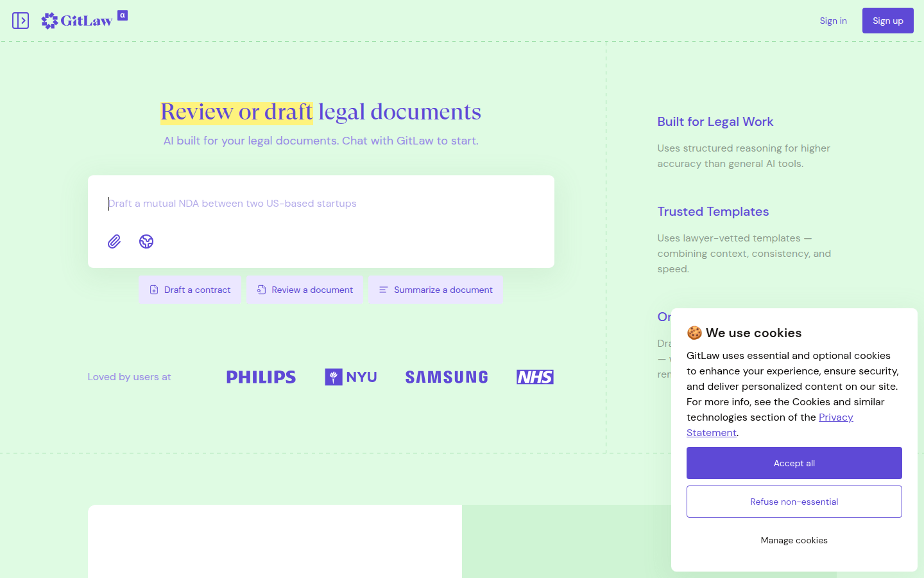Focus the legal document prompt input field
This screenshot has height=578, width=924.
tap(321, 204)
